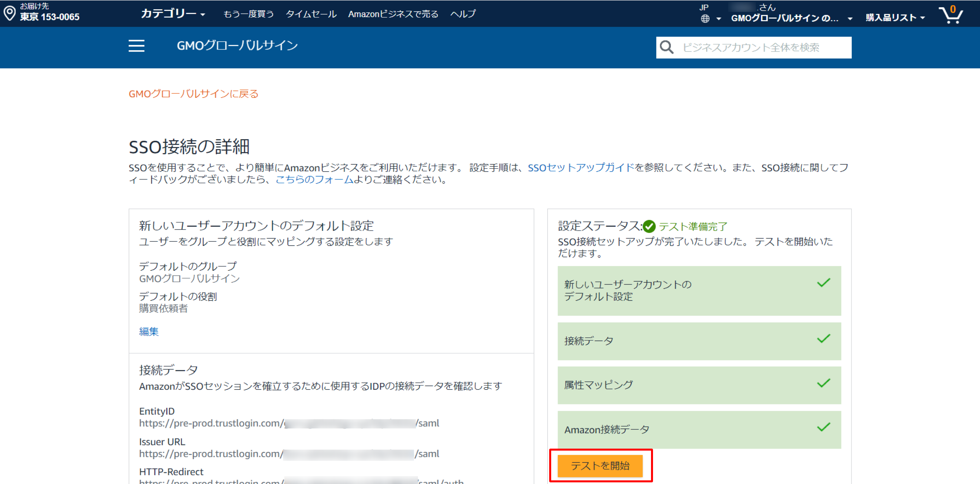
Task: Click the GMOグローバルサイン header title
Action: [237, 46]
